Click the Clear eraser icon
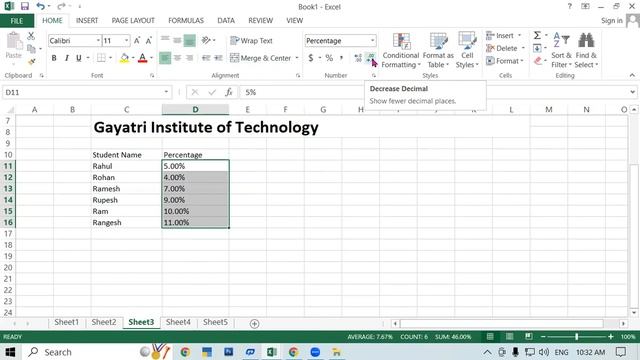The width and height of the screenshot is (640, 360). (x=538, y=61)
